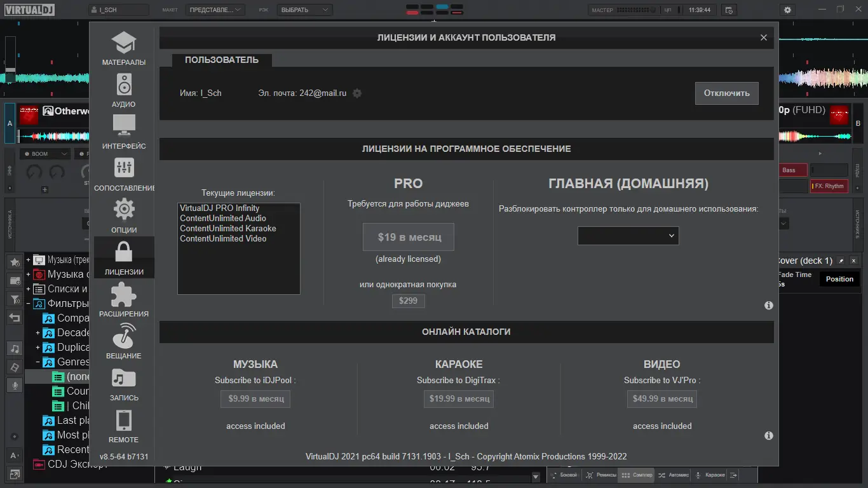This screenshot has width=868, height=488.
Task: Click the clock settings icon in the title bar
Action: tap(729, 10)
